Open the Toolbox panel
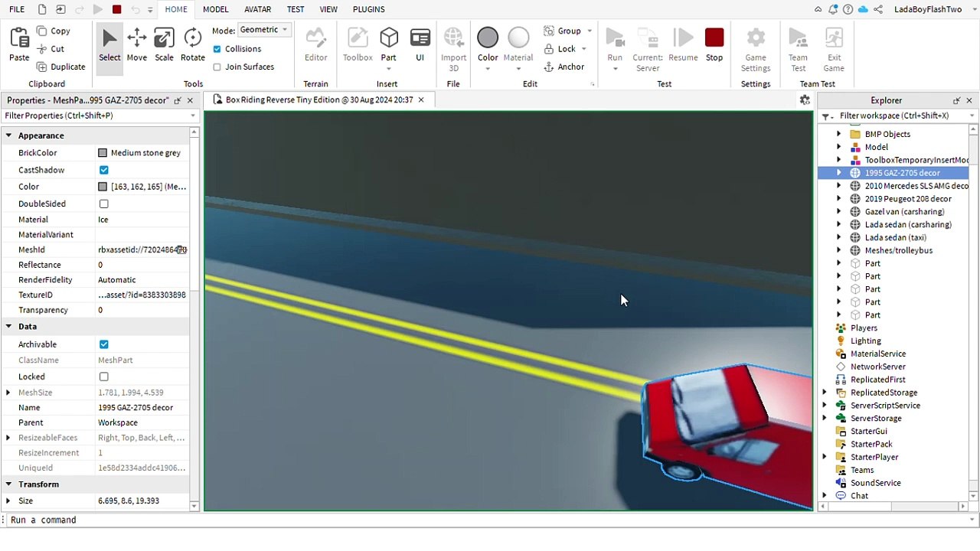The height and width of the screenshot is (551, 980). click(x=358, y=45)
